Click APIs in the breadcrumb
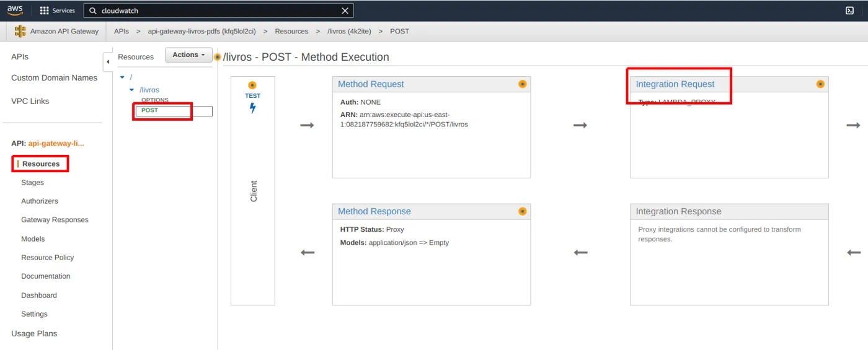Viewport: 868px width, 350px height. 122,31
